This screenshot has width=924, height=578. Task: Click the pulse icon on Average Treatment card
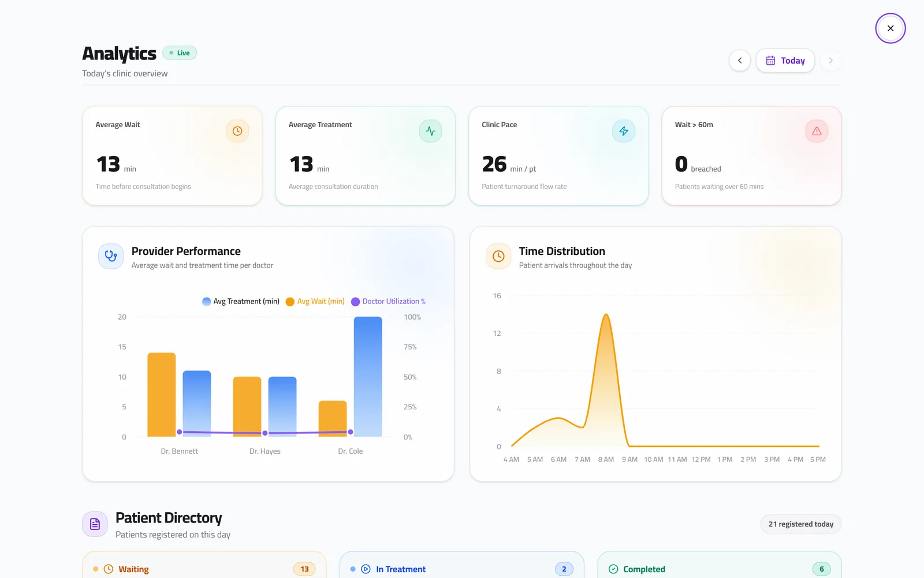click(430, 131)
